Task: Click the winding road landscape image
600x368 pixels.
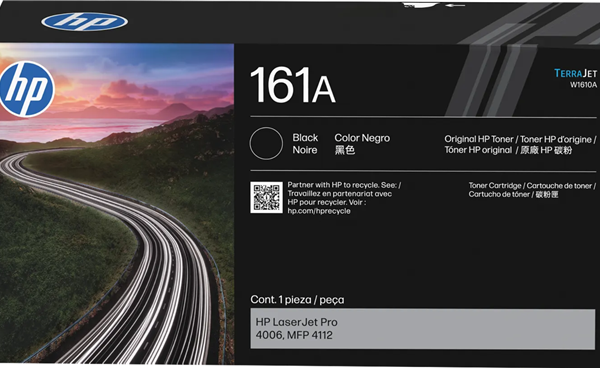Action: pos(117,203)
